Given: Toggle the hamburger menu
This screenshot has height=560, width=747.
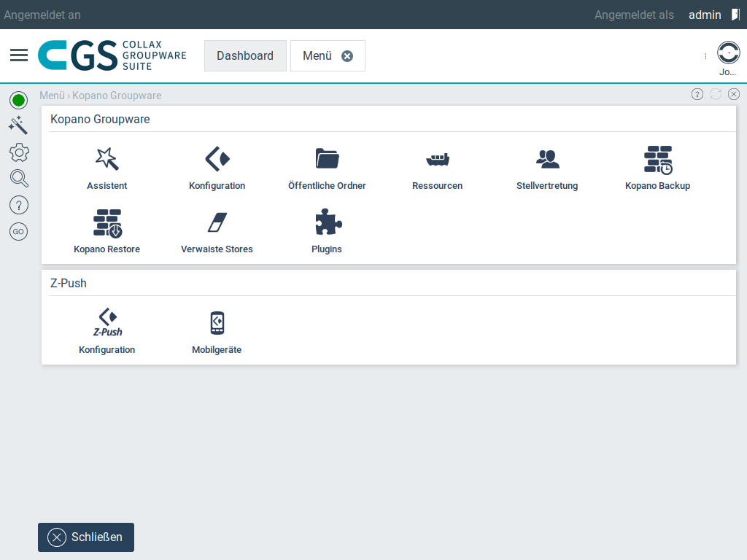Looking at the screenshot, I should point(19,55).
